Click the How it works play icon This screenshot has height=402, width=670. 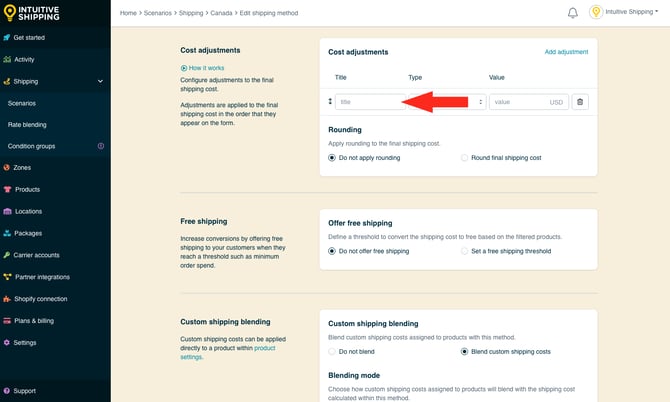pyautogui.click(x=184, y=68)
